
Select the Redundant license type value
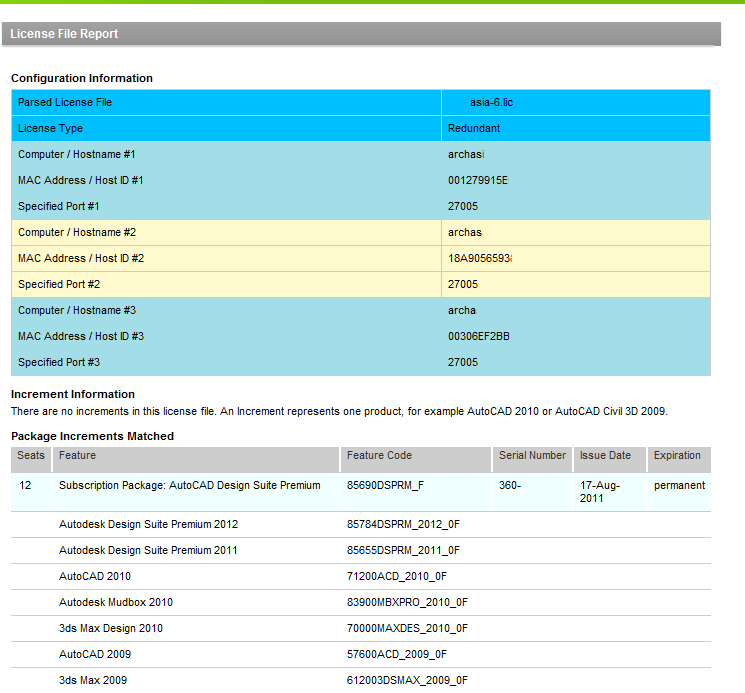pyautogui.click(x=474, y=128)
